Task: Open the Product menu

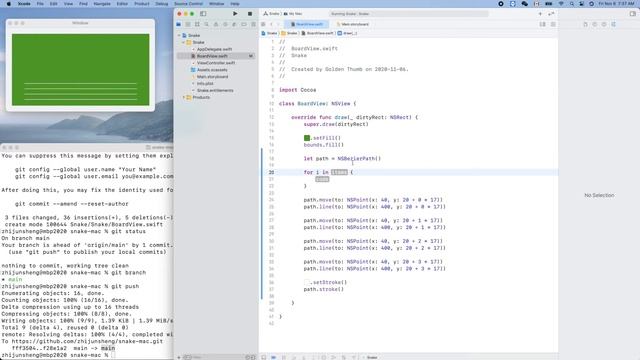Action: (142, 4)
